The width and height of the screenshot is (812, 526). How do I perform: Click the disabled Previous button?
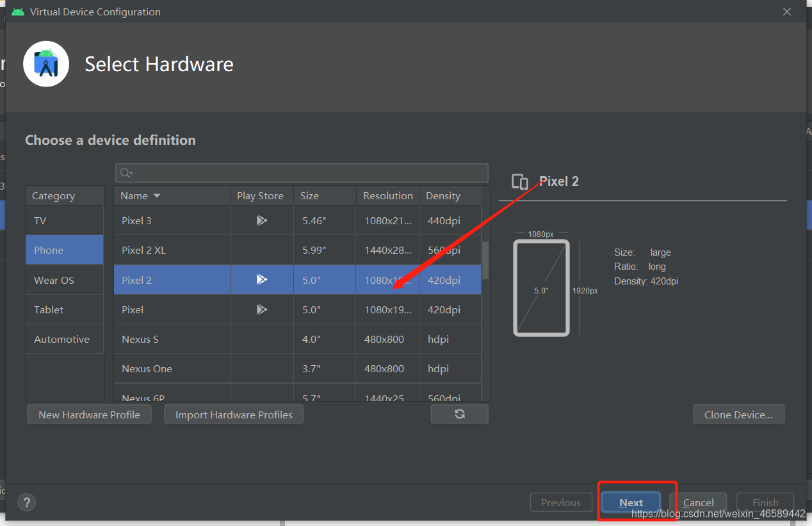click(560, 502)
